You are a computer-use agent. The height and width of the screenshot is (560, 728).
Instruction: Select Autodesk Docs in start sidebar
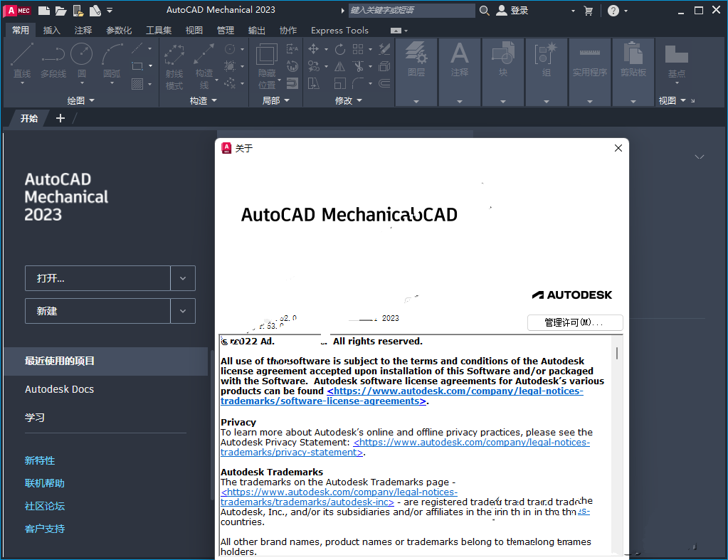tap(60, 389)
